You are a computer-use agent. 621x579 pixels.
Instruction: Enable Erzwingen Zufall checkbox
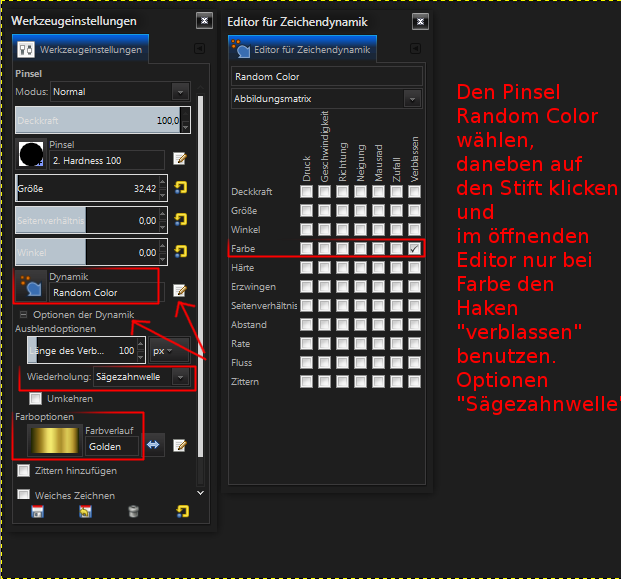[396, 287]
